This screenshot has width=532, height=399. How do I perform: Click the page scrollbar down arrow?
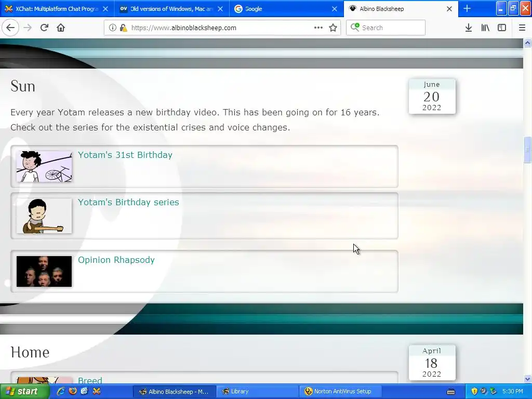[528, 379]
